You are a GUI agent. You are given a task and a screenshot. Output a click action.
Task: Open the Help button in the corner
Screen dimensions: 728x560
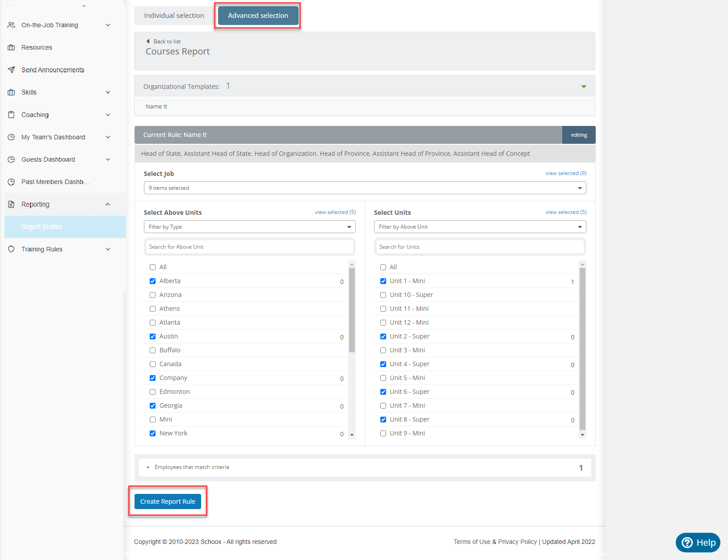pyautogui.click(x=698, y=543)
